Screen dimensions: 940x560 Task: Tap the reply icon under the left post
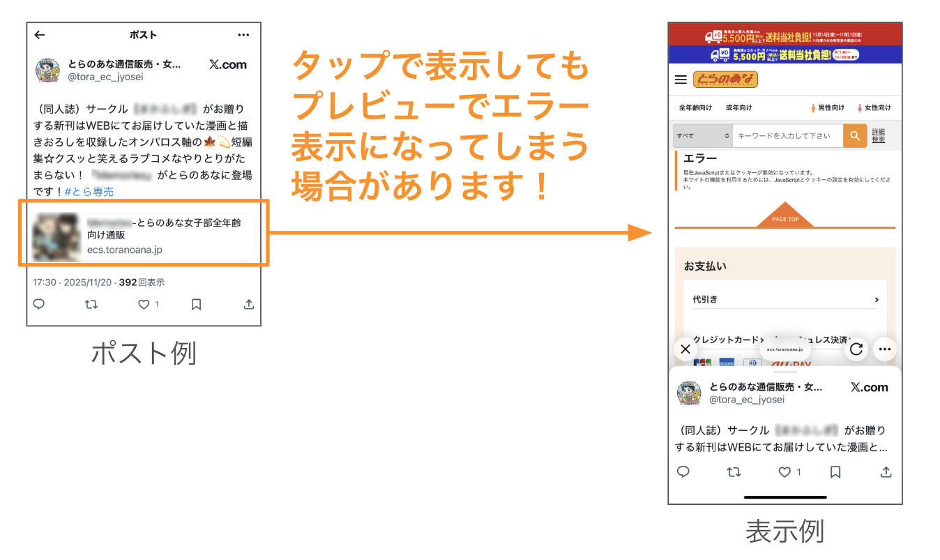pyautogui.click(x=40, y=305)
